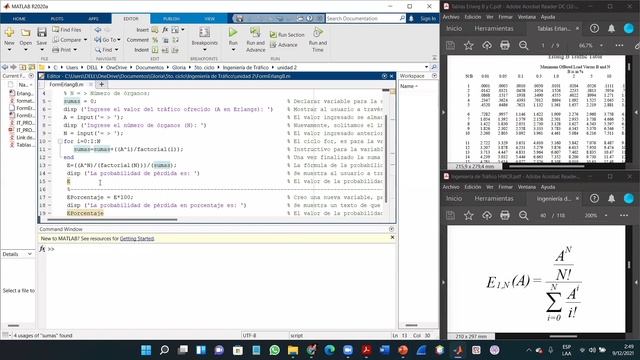Open the Windows Start menu
Image resolution: width=640 pixels, height=360 pixels.
[146, 350]
